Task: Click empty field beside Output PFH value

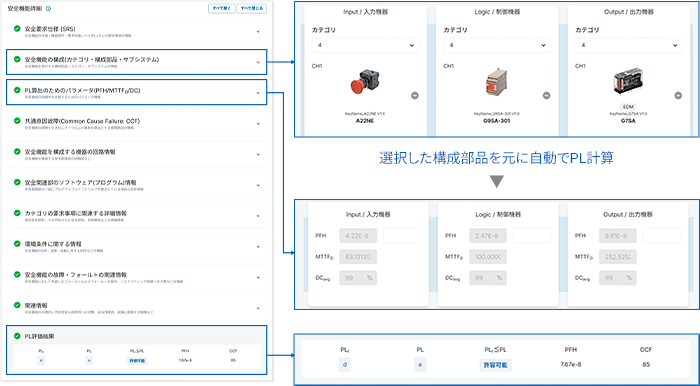Action: (662, 236)
